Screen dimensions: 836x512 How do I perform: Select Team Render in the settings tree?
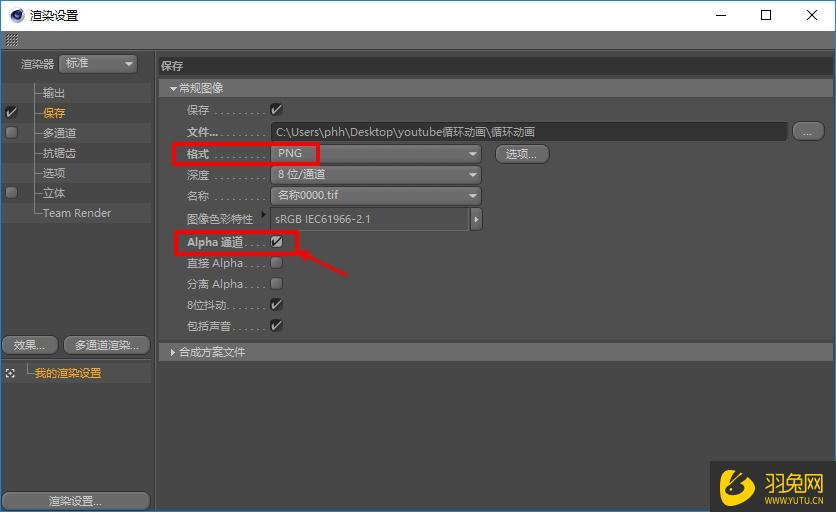pyautogui.click(x=77, y=213)
